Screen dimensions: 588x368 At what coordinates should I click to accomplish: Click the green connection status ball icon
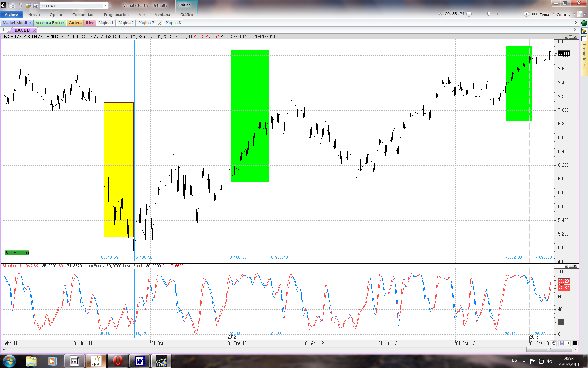[x=584, y=23]
